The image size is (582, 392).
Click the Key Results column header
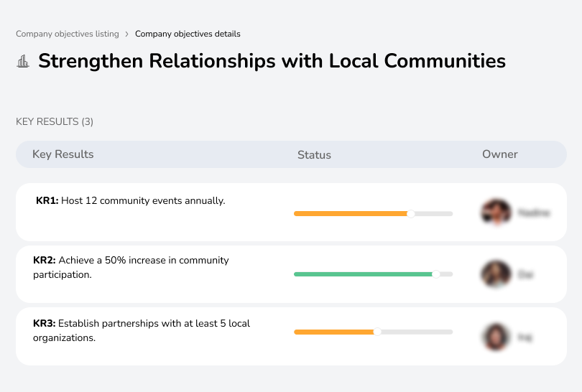[63, 154]
